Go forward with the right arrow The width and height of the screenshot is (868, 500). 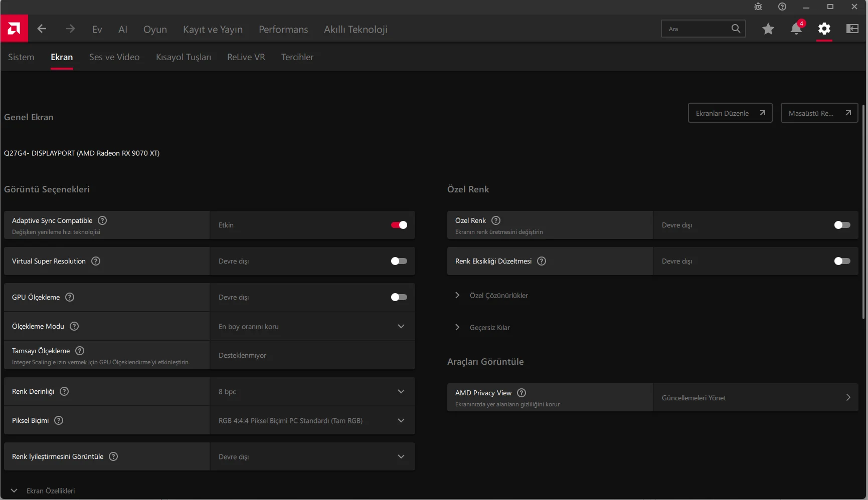pos(70,29)
